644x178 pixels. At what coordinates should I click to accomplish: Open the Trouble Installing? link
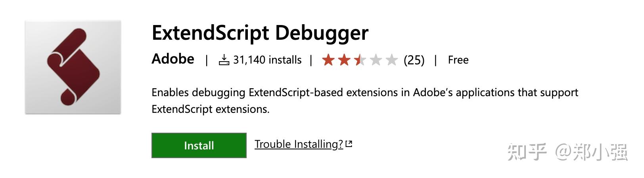coord(299,144)
